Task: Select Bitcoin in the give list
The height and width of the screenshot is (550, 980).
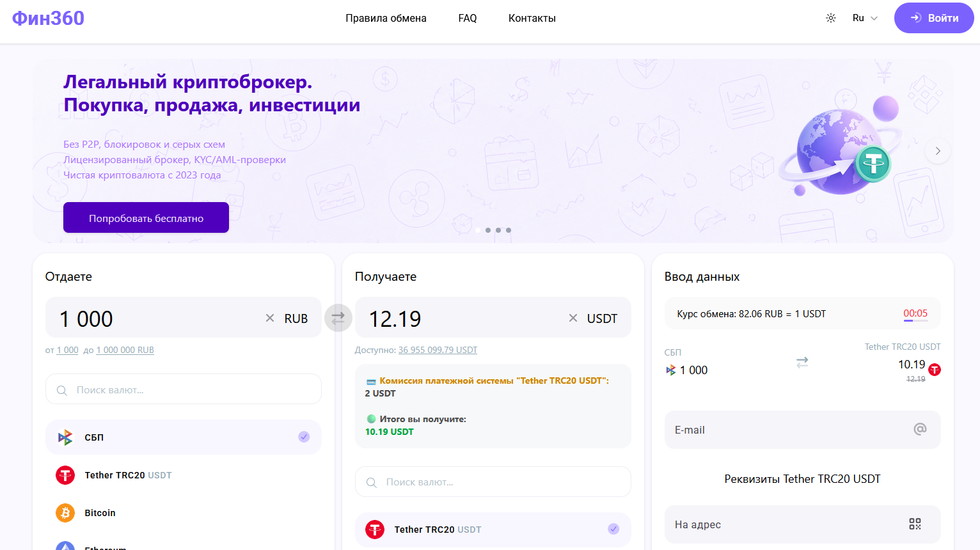Action: 184,513
